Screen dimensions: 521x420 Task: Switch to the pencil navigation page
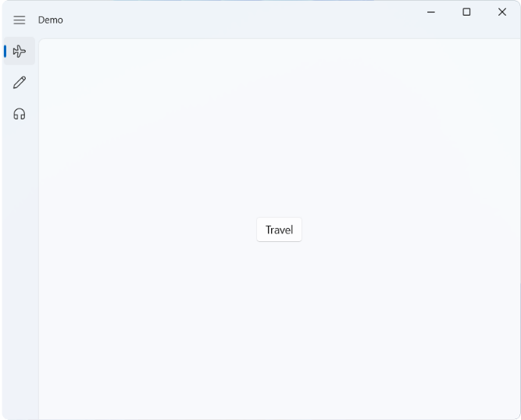click(20, 83)
